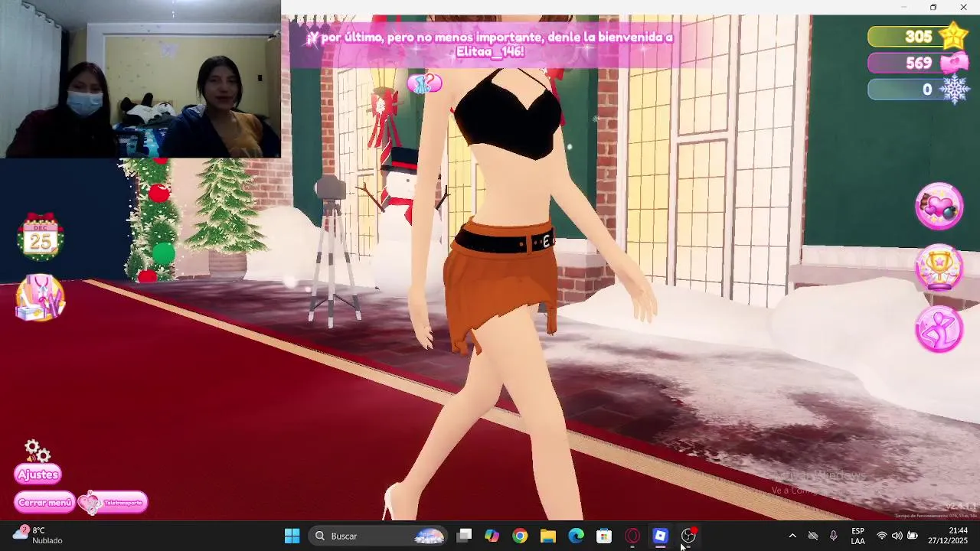Click the microphone tray icon
The width and height of the screenshot is (980, 551).
pos(834,536)
